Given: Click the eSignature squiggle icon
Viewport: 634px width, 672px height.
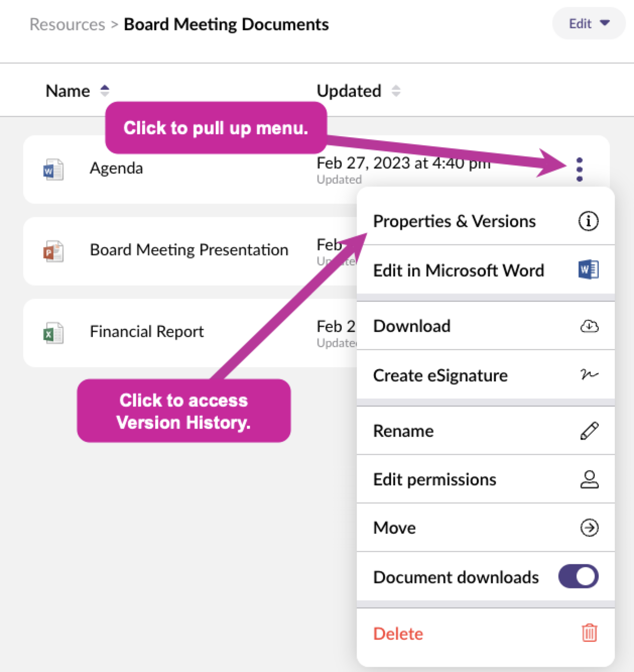Looking at the screenshot, I should click(589, 374).
